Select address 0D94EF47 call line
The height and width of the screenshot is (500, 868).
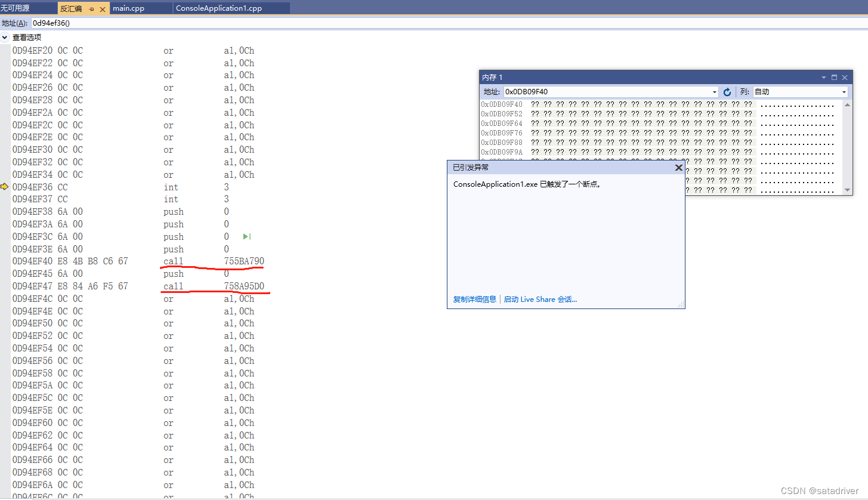pos(138,286)
